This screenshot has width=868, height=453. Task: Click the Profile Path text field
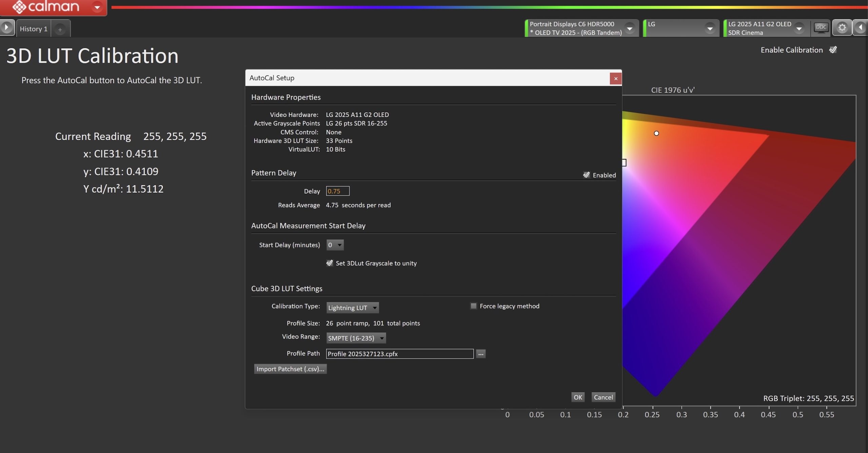coord(400,354)
